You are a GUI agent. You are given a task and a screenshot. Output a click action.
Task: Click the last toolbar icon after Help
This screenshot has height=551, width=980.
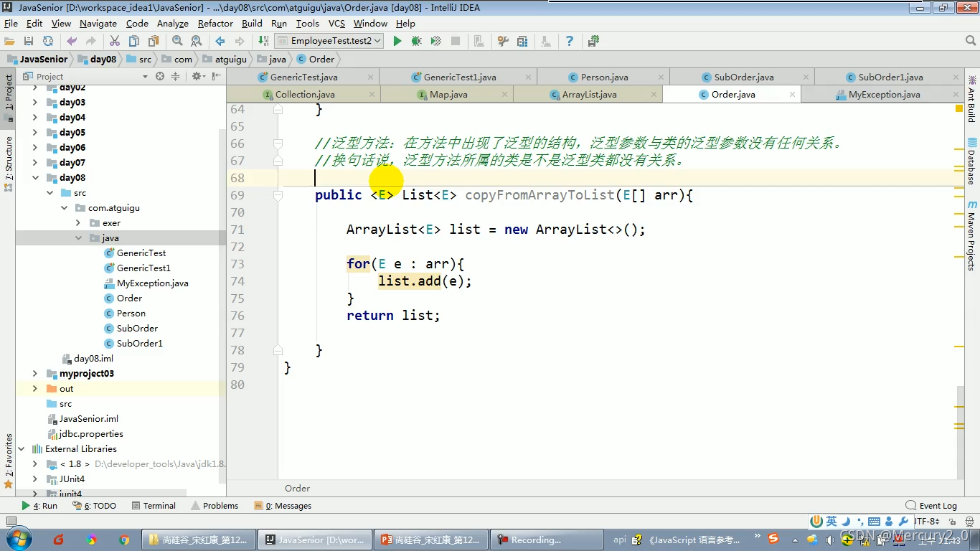(593, 41)
